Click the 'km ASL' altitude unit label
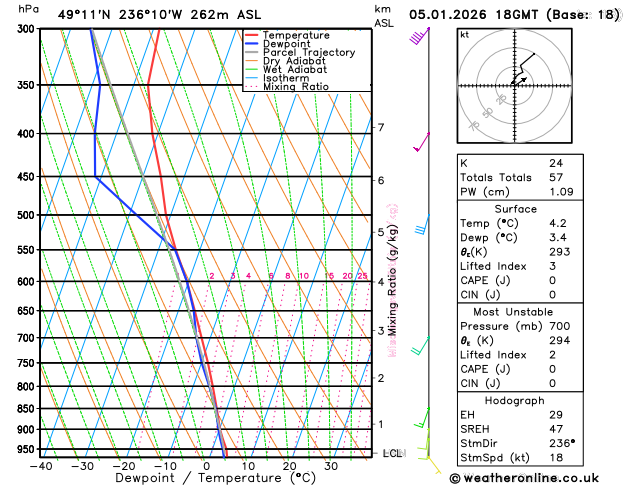This screenshot has height=486, width=629. click(384, 16)
